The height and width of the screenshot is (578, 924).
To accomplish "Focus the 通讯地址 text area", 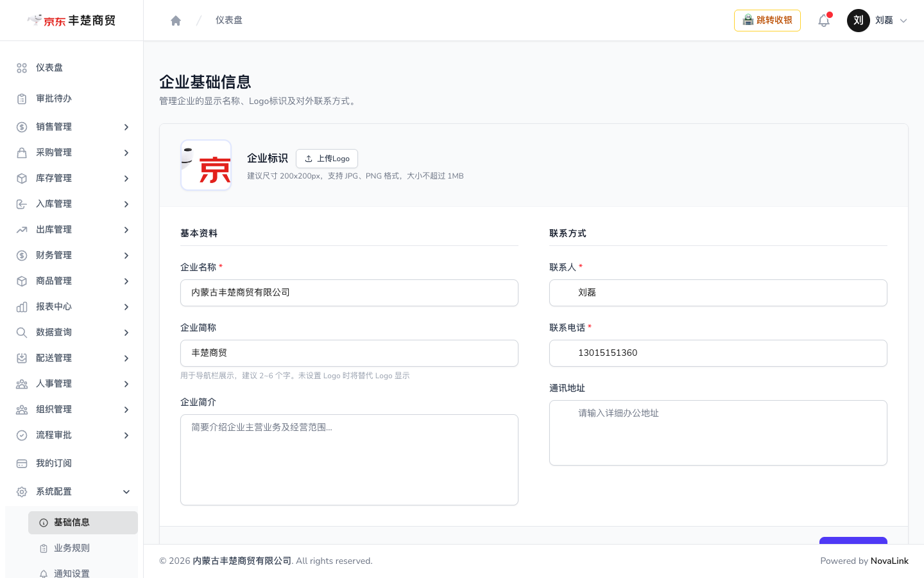I will [x=718, y=433].
